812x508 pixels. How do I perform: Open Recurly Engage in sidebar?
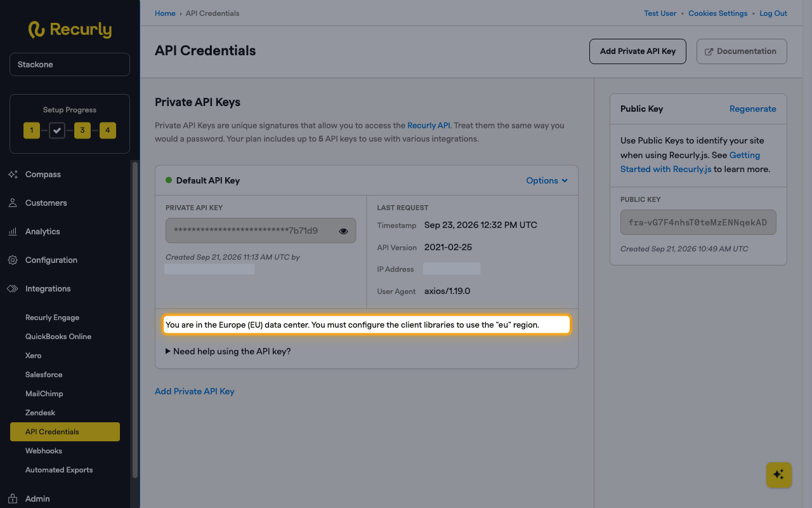click(x=52, y=317)
